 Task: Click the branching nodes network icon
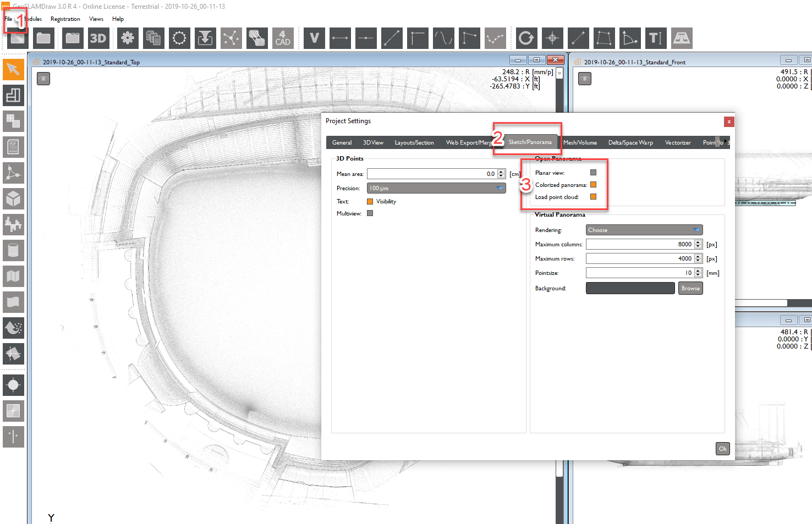point(231,38)
